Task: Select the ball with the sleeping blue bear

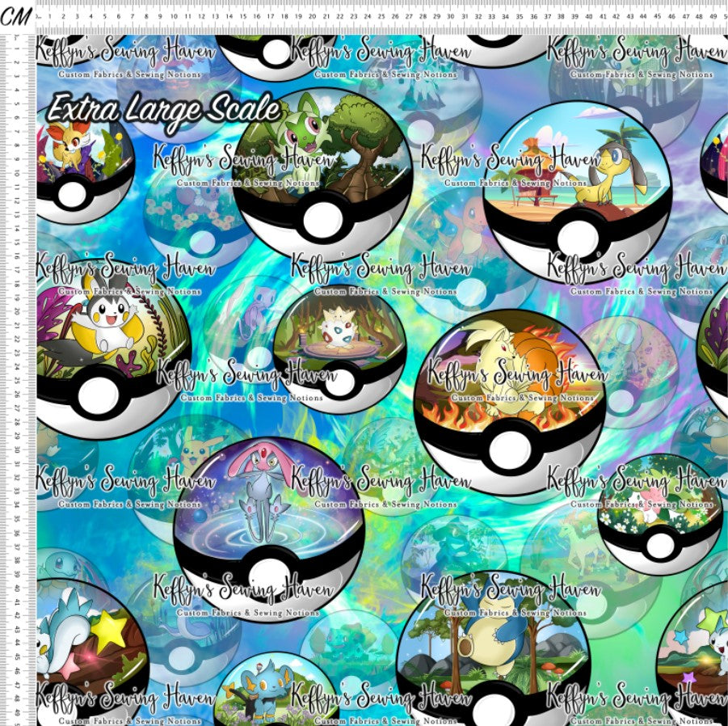Action: tap(493, 648)
